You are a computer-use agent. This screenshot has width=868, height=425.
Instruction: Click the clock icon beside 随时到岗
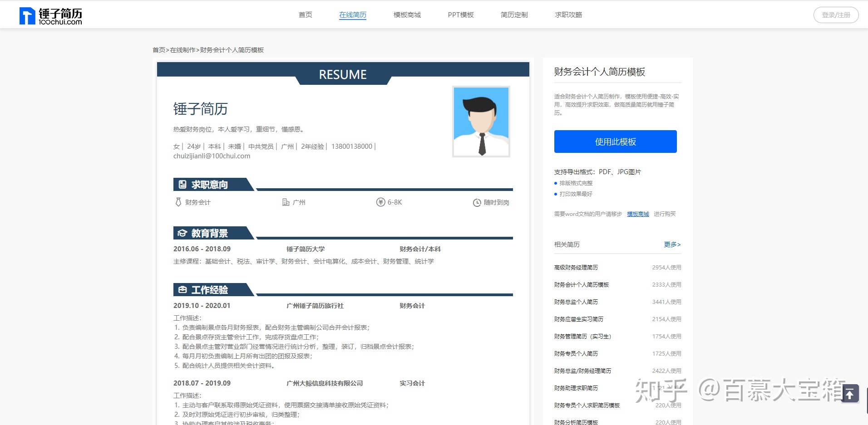click(x=478, y=203)
